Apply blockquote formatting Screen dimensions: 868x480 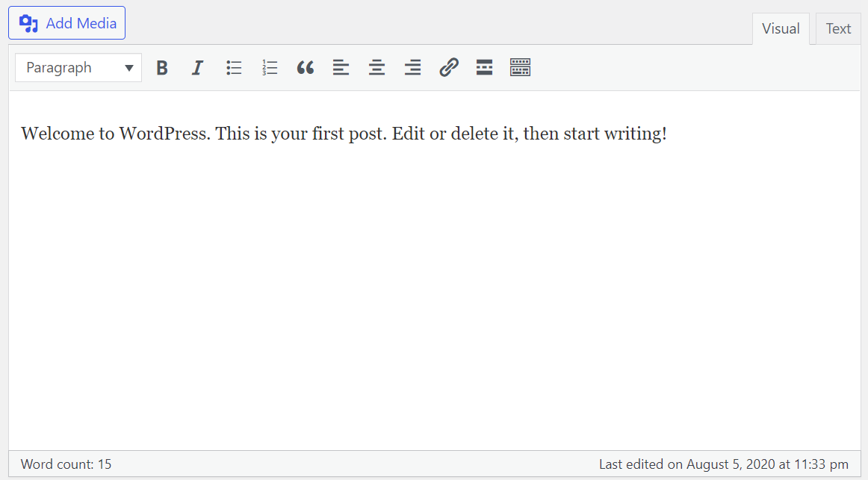(x=306, y=67)
